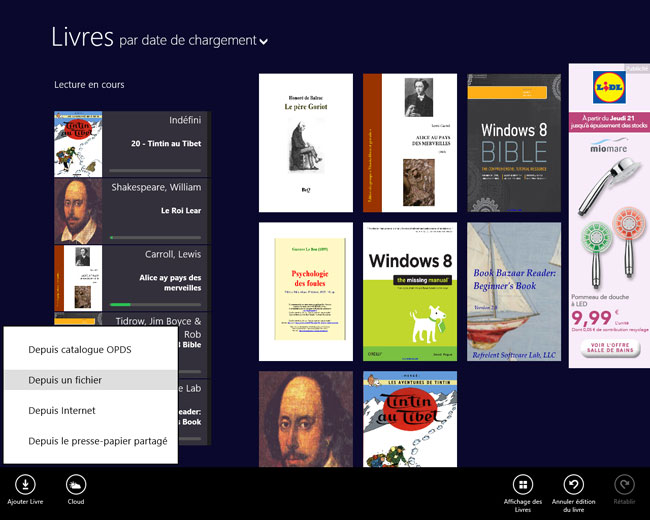Click Le Roi Lear reading progress bar
This screenshot has height=520, width=650.
[155, 238]
